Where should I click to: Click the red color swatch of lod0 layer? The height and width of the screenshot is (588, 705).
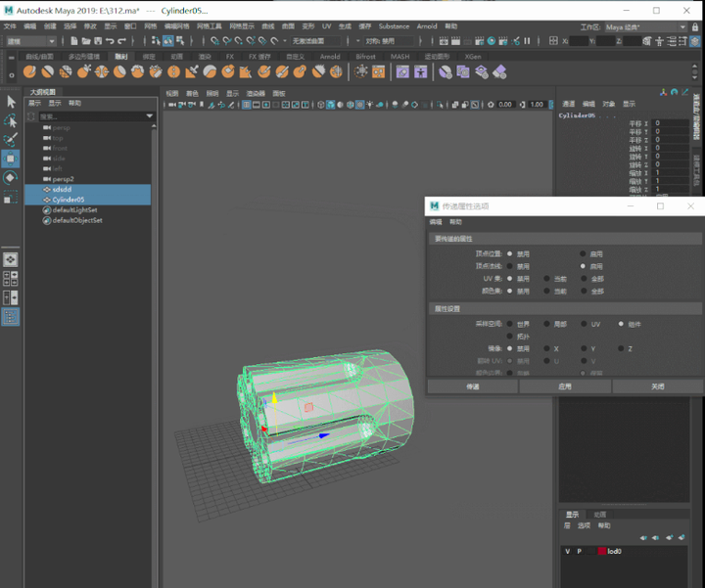600,552
